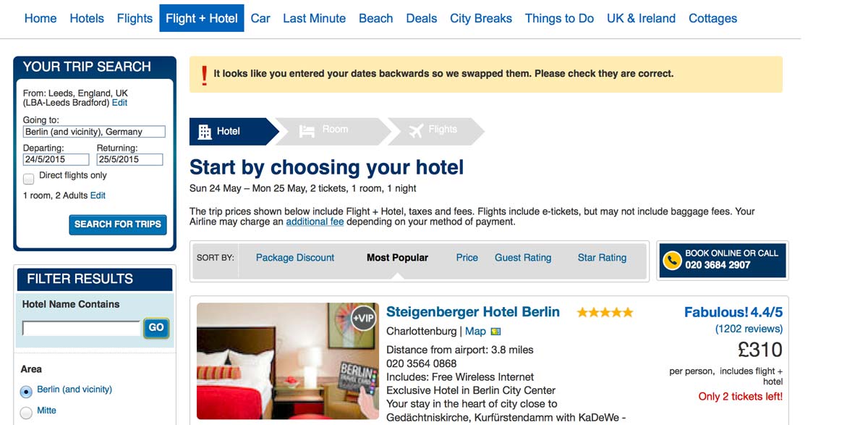
Task: Select the Mitte area radio button
Action: [26, 413]
